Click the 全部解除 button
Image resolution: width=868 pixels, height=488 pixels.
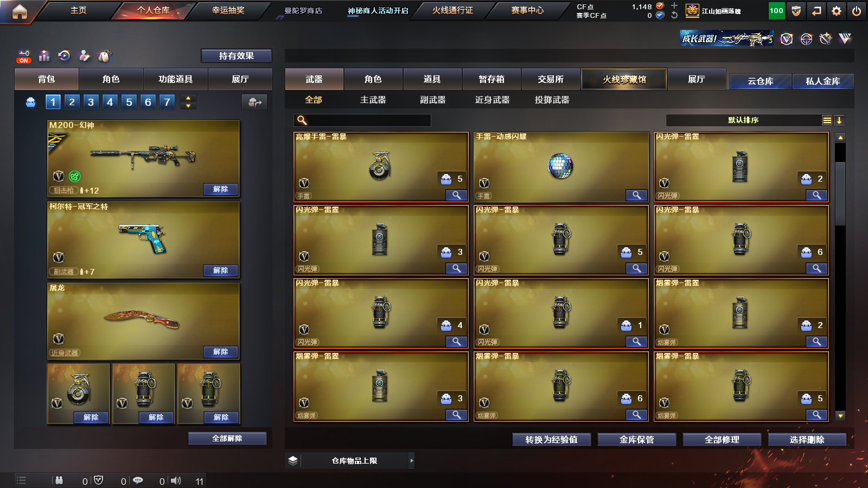point(227,439)
